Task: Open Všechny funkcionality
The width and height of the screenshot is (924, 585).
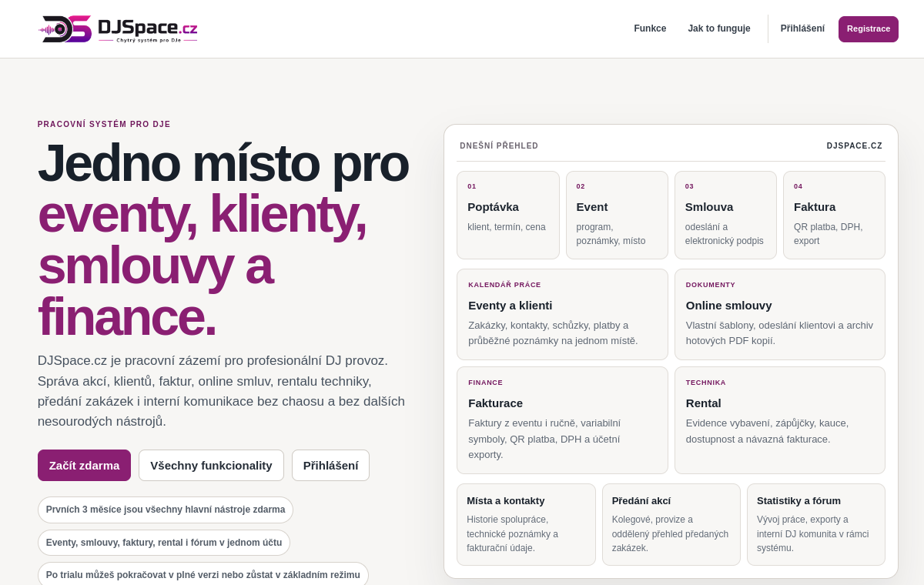Action: [x=211, y=466]
